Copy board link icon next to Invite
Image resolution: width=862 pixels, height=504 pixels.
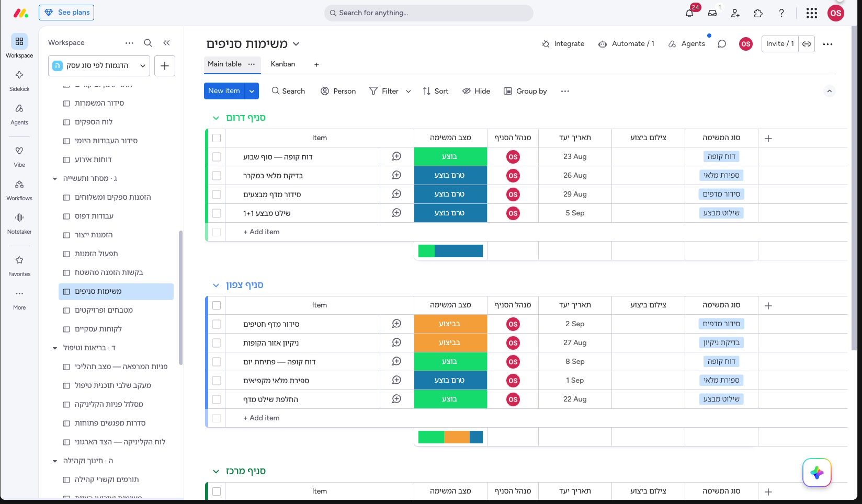(807, 44)
